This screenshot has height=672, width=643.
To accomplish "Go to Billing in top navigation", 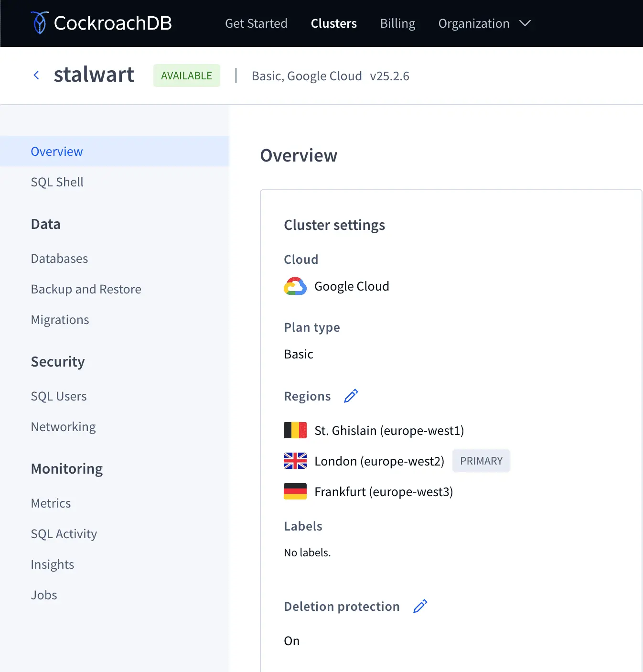I will pos(397,23).
